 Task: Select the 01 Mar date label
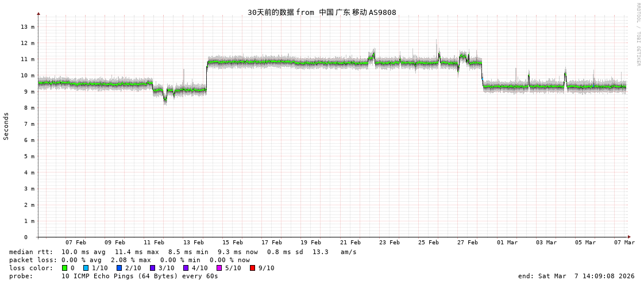coord(507,243)
